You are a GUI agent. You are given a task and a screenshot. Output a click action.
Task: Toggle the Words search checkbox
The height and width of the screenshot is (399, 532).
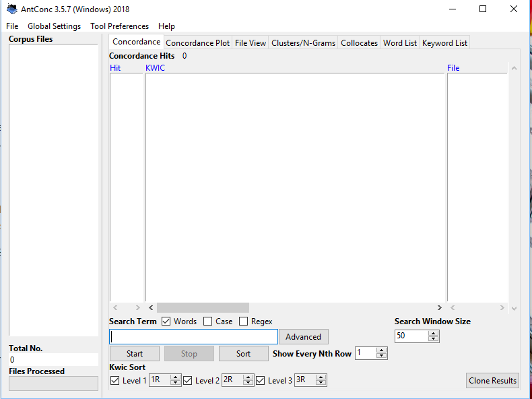[166, 321]
